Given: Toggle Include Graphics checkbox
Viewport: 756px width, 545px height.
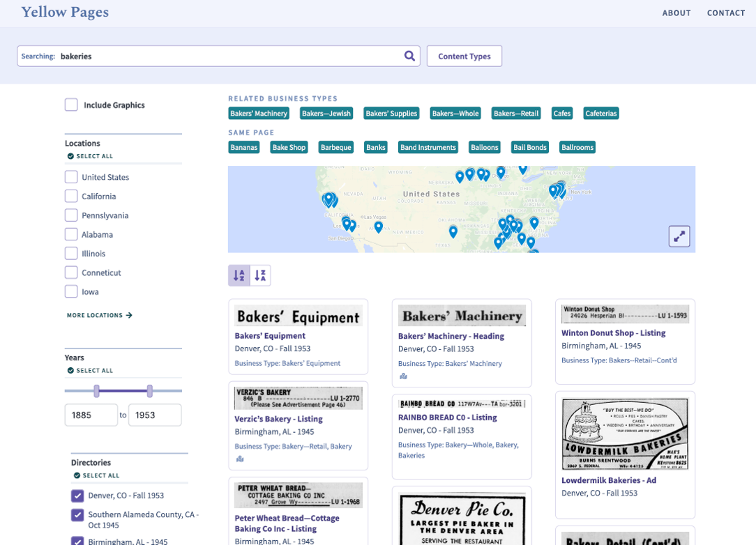Looking at the screenshot, I should pos(71,105).
